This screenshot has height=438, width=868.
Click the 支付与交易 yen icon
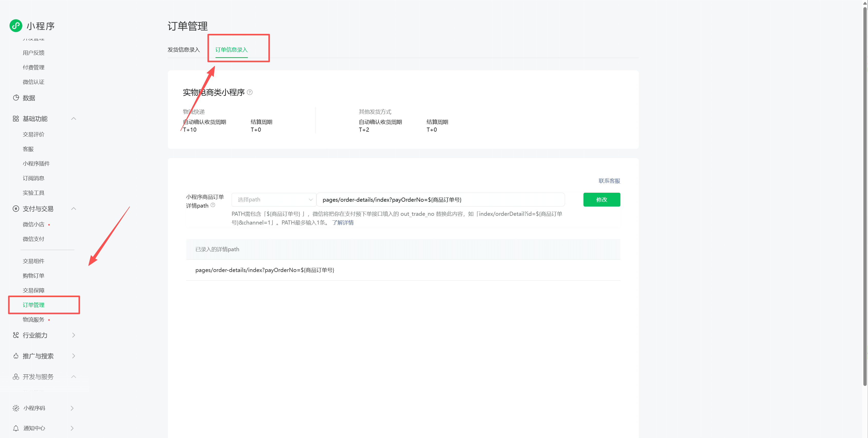pos(16,209)
